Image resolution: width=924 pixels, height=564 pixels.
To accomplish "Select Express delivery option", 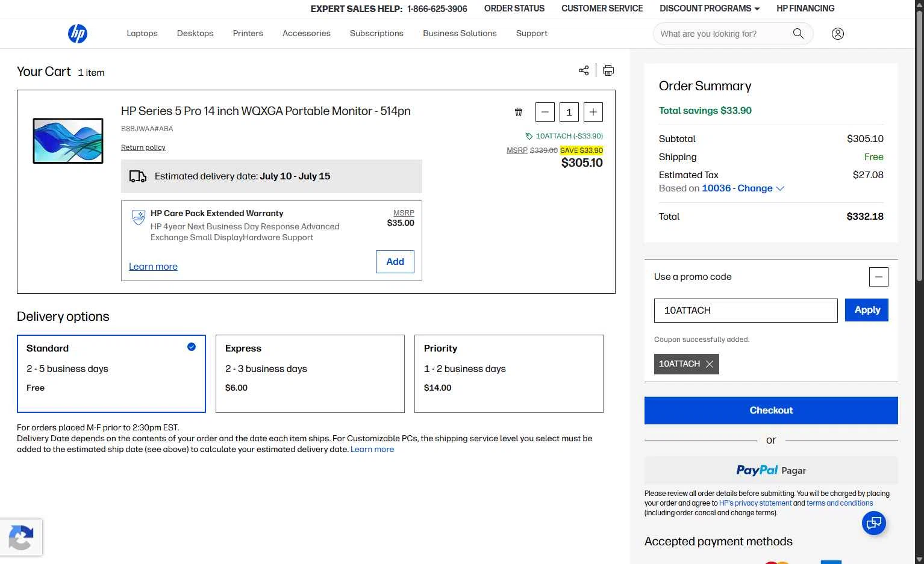I will (310, 374).
